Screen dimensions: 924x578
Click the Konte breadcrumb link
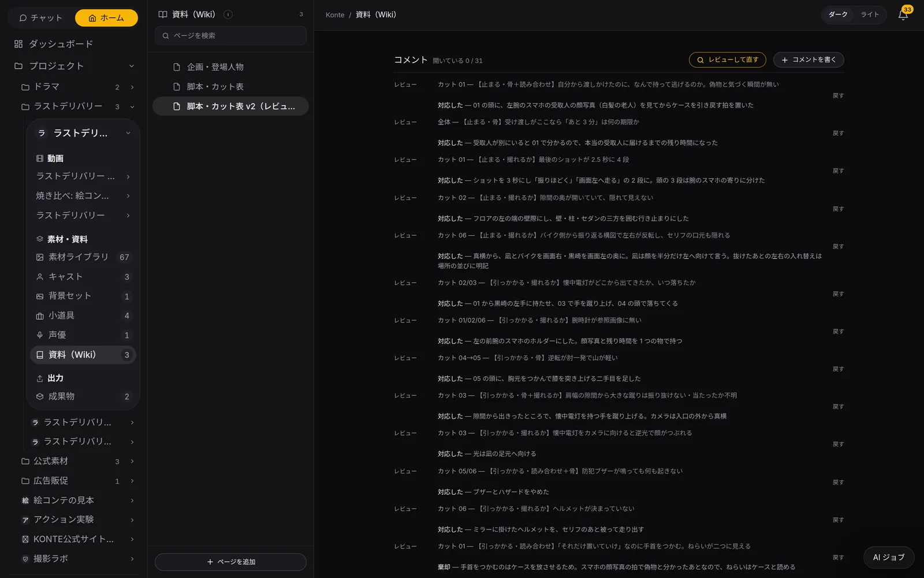[335, 15]
